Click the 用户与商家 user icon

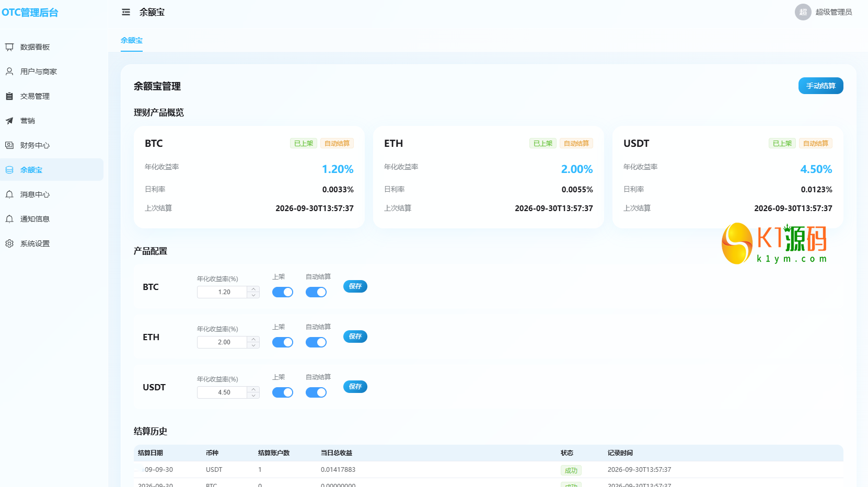point(9,72)
